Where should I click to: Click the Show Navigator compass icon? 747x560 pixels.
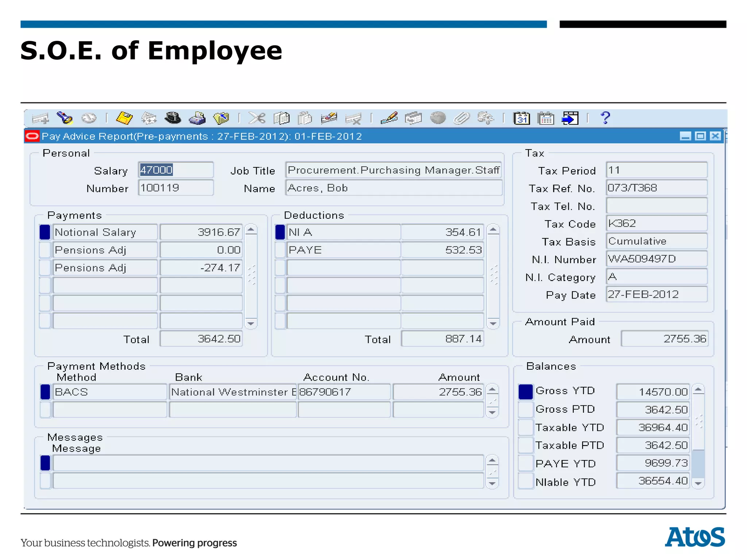click(x=89, y=118)
